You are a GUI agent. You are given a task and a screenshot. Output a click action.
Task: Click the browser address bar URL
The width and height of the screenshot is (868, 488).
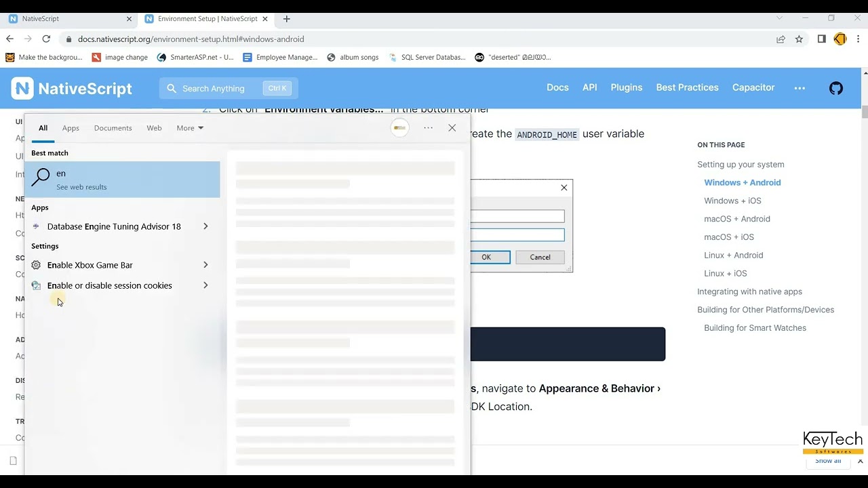click(191, 39)
